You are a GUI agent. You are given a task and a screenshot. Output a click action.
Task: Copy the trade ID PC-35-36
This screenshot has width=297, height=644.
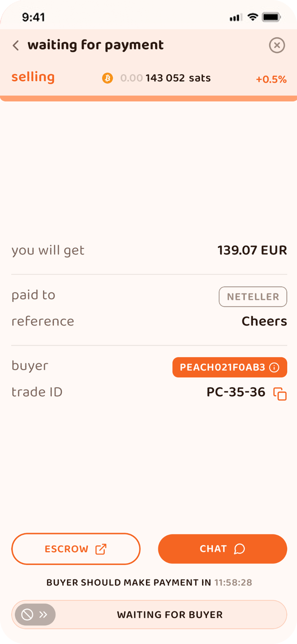[280, 394]
